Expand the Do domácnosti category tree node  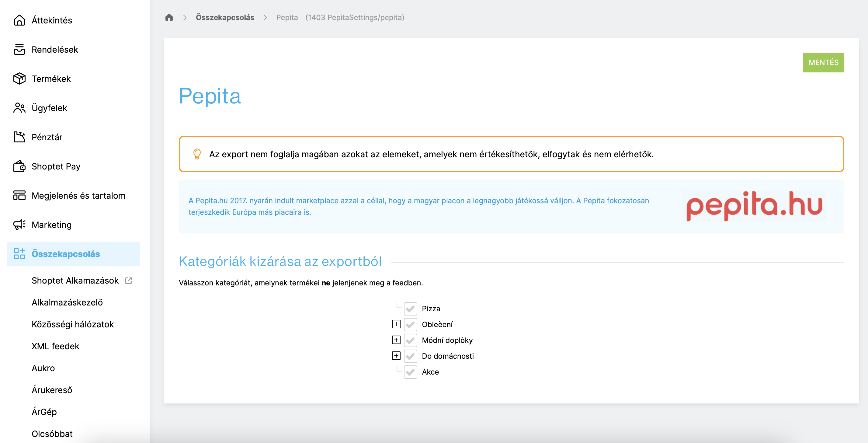coord(396,356)
